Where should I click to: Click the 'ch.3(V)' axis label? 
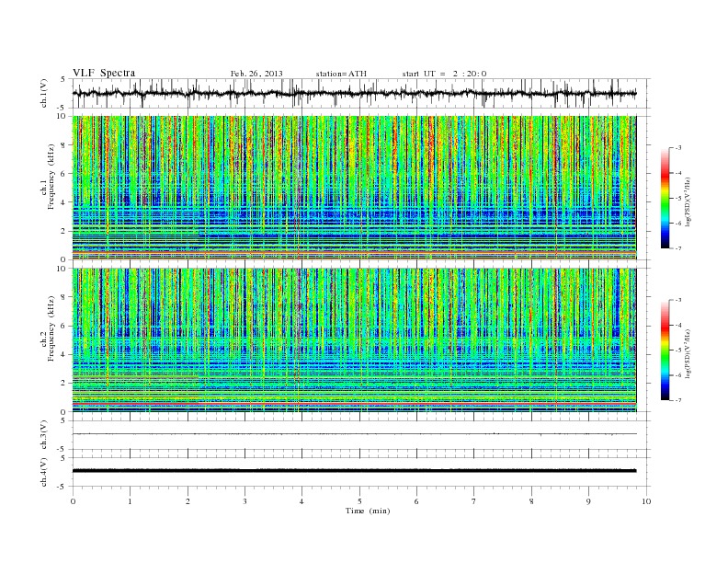44,434
